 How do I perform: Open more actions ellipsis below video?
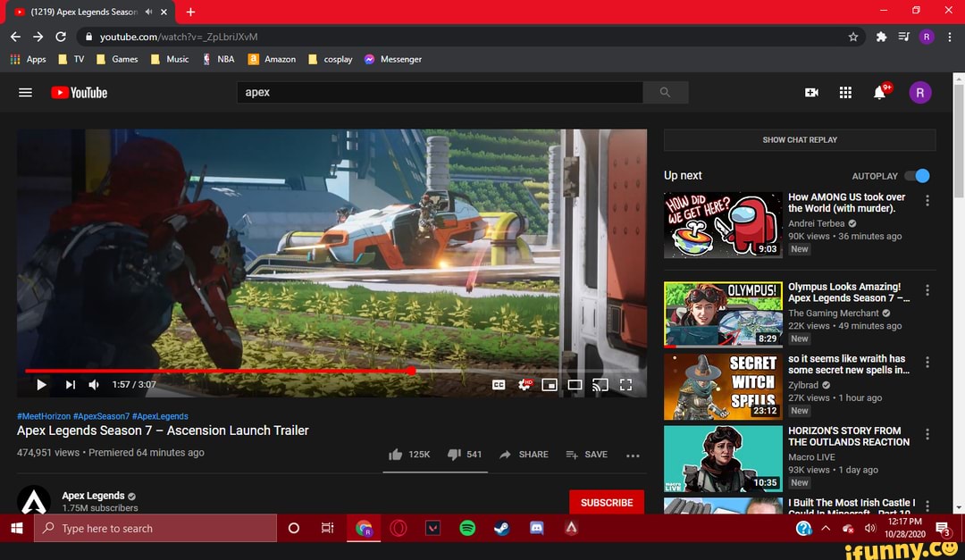(x=633, y=456)
